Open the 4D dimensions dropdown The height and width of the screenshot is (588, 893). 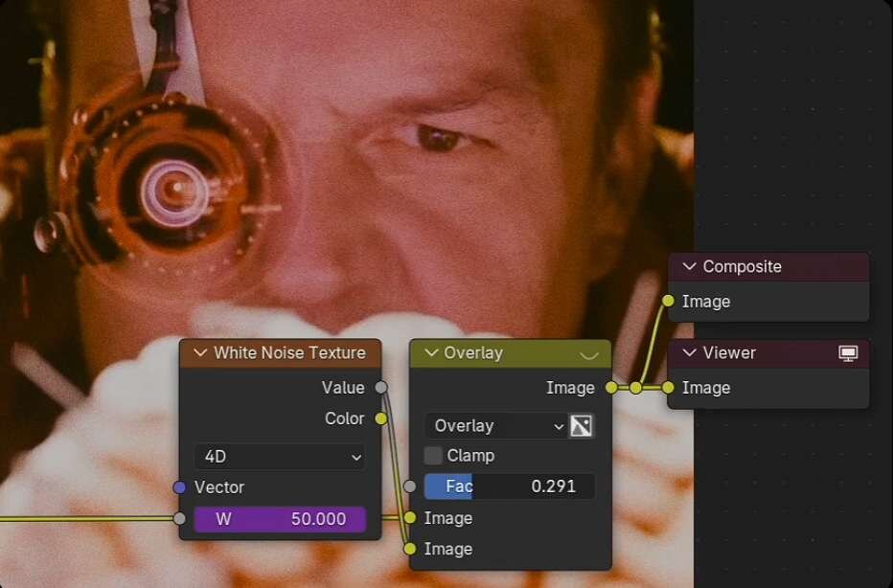(x=280, y=457)
